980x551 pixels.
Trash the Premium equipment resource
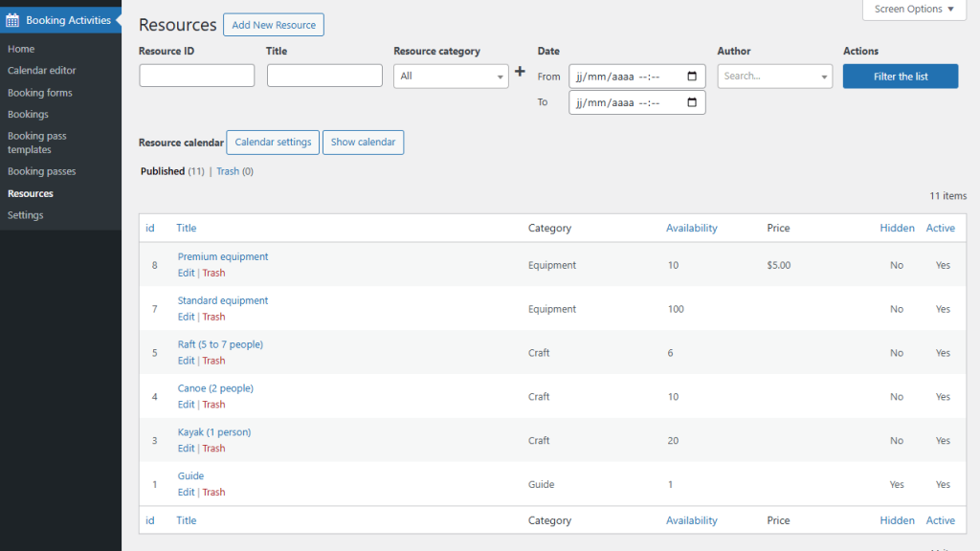213,273
